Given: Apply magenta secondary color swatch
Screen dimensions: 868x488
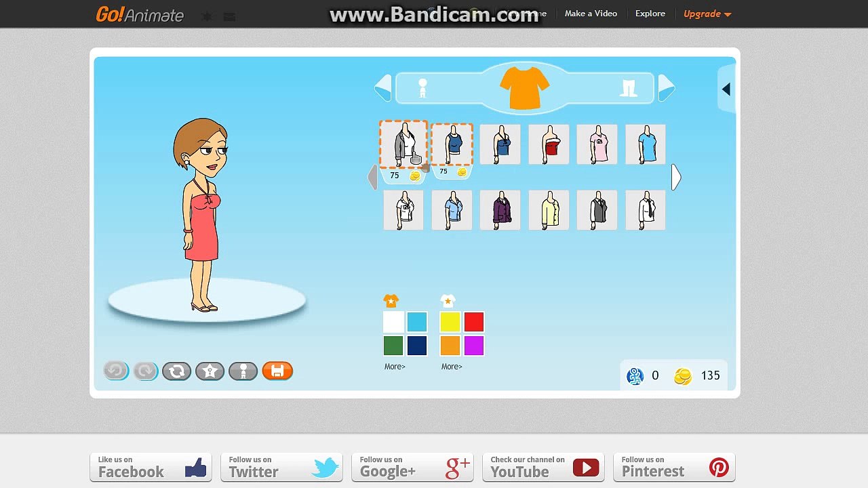Looking at the screenshot, I should tap(474, 346).
